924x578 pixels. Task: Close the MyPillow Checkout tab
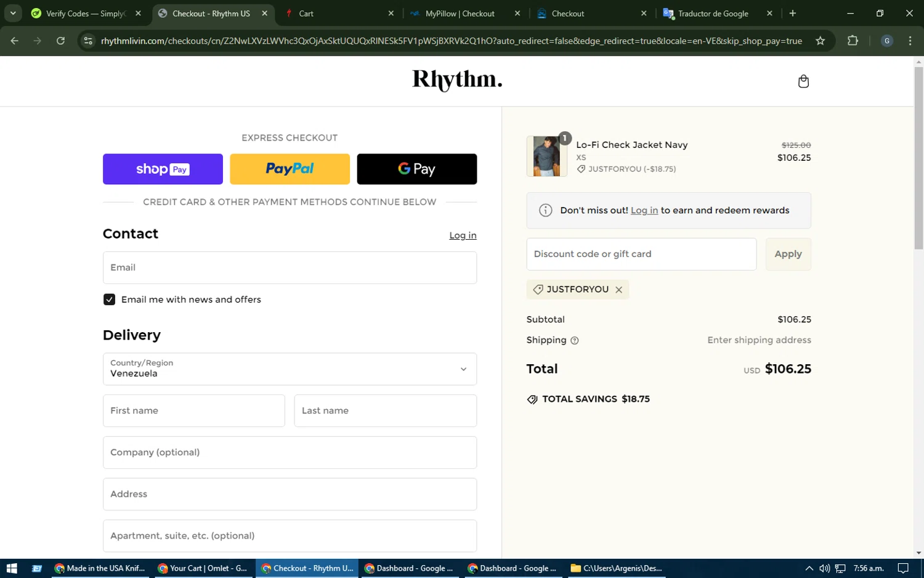tap(517, 13)
